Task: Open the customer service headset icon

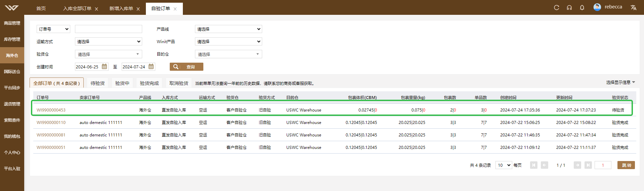Action: tap(569, 7)
